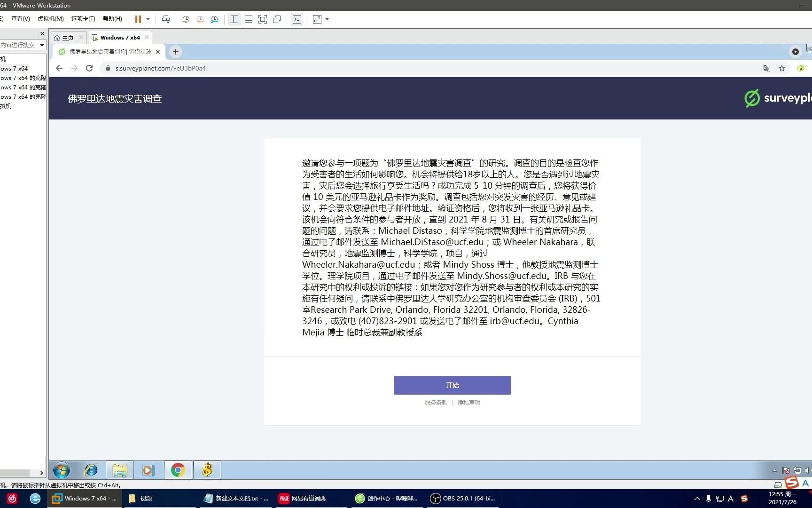812x508 pixels.
Task: Click the Action Center flag icon in Win7 tray
Action: [x=786, y=470]
